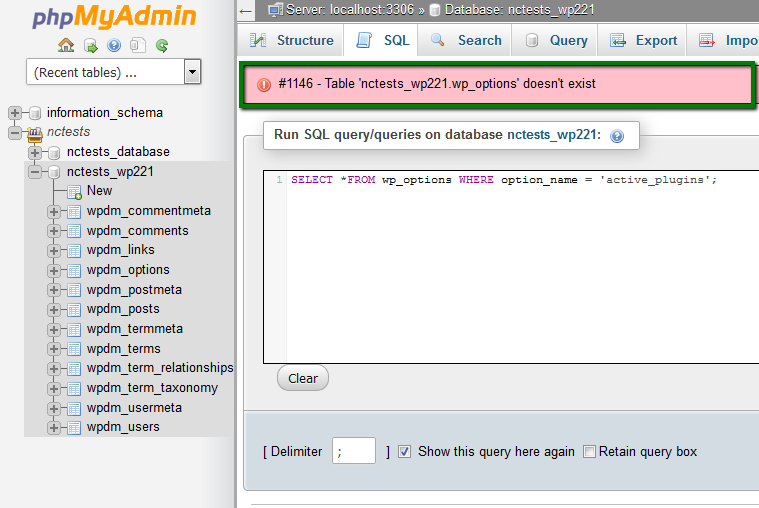
Task: Select the SQL tab
Action: coord(383,40)
